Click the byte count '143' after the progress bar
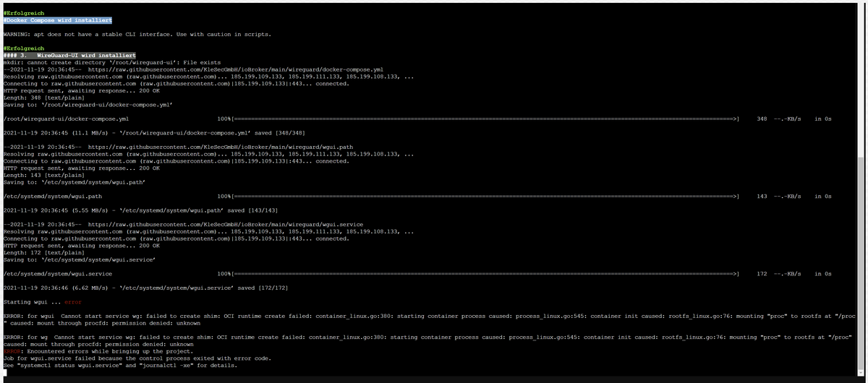Image resolution: width=868 pixels, height=383 pixels. [762, 196]
